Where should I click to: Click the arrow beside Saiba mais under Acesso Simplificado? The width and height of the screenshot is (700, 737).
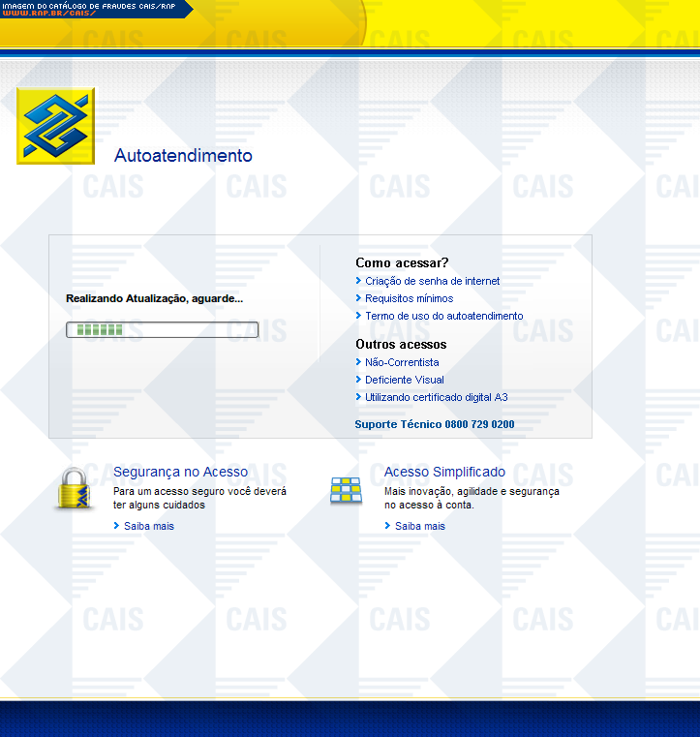click(388, 526)
